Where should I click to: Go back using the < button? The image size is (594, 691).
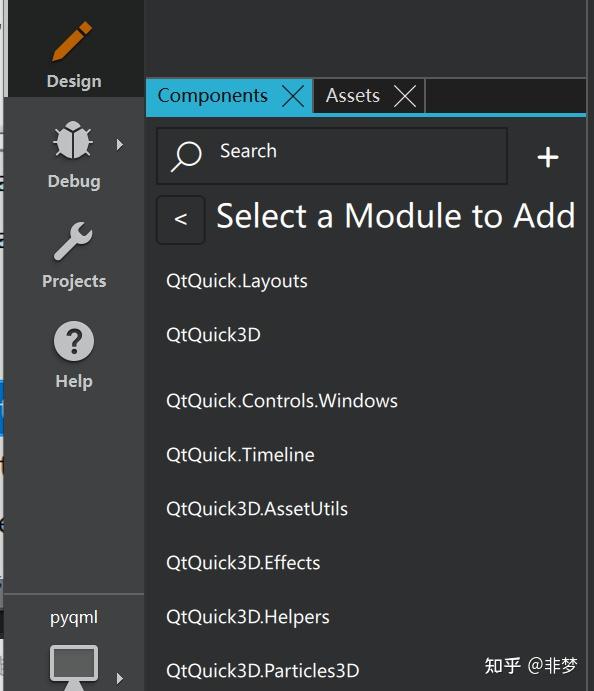[x=181, y=219]
